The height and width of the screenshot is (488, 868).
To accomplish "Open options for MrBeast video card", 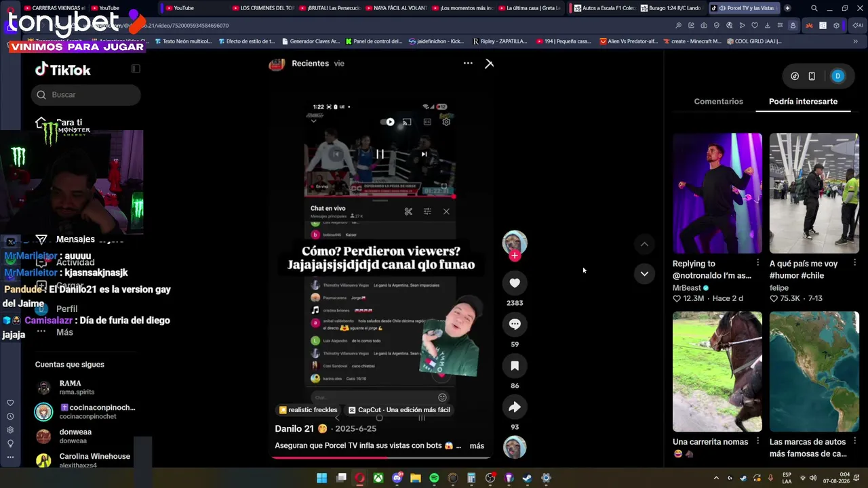I will tap(757, 262).
